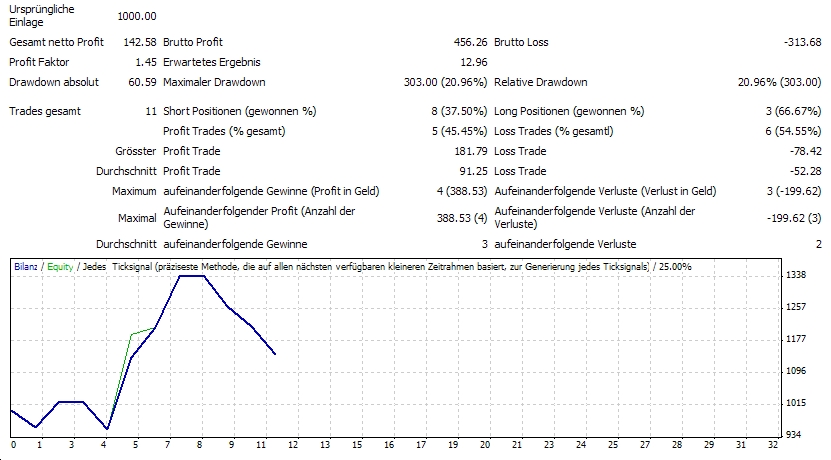Click the Brutto Loss value -313.68
Image resolution: width=831 pixels, height=460 pixels.
tap(802, 42)
